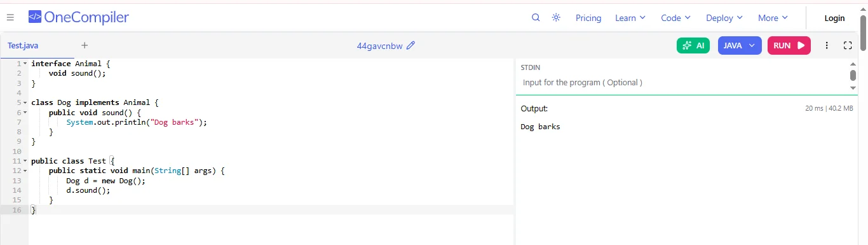This screenshot has height=245, width=868.
Task: Add a new file with plus icon
Action: click(x=85, y=45)
